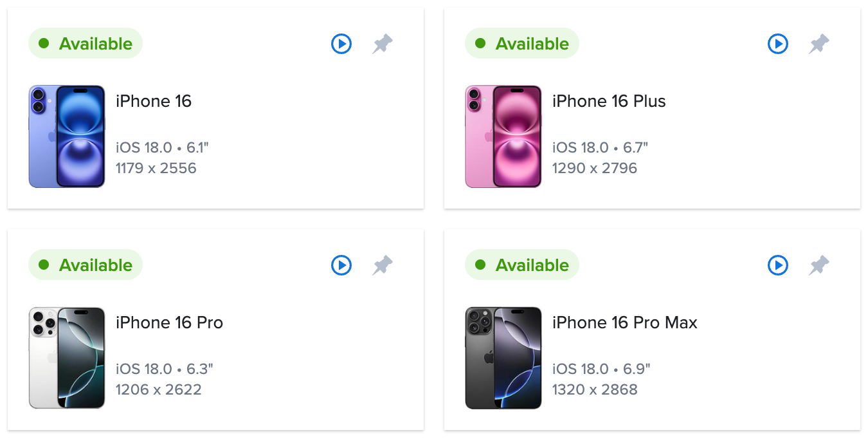Viewport: 868px width, 439px height.
Task: Launch the iPhone 16 Pro device session
Action: 341,265
